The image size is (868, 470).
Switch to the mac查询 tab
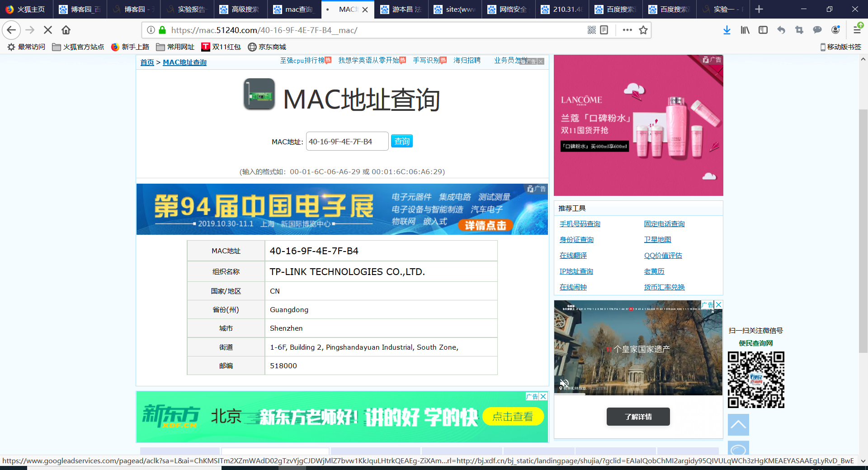pyautogui.click(x=293, y=9)
